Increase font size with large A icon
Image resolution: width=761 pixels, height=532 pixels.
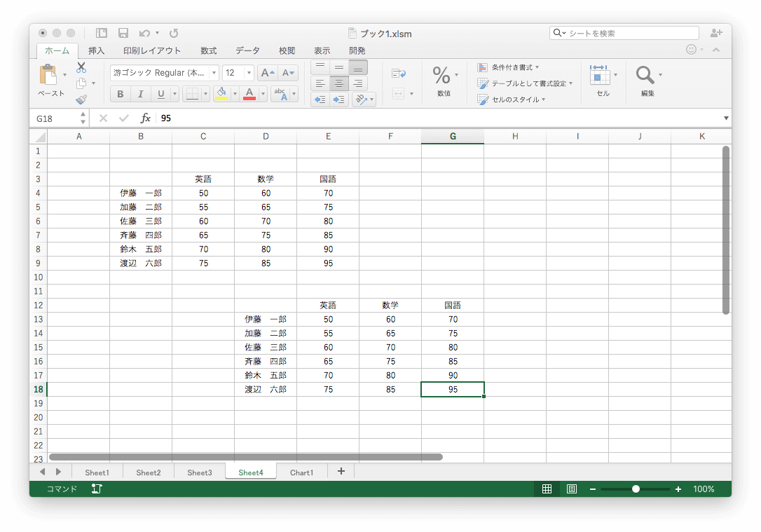[268, 73]
